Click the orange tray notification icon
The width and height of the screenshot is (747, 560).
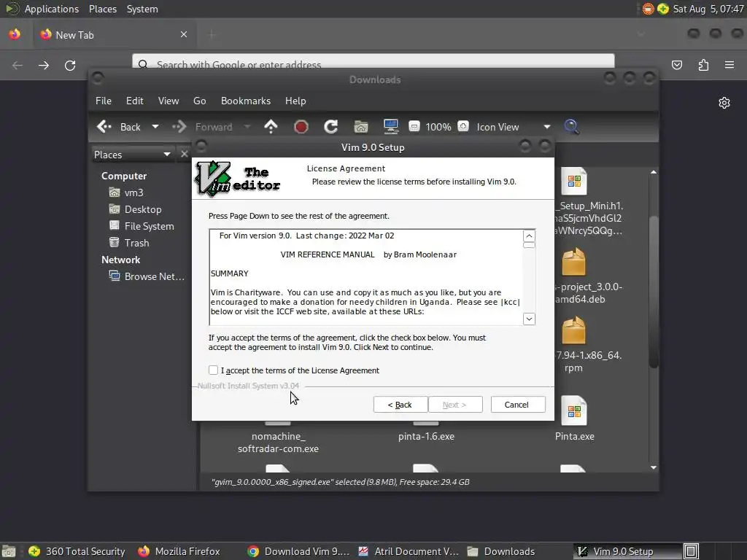(648, 9)
